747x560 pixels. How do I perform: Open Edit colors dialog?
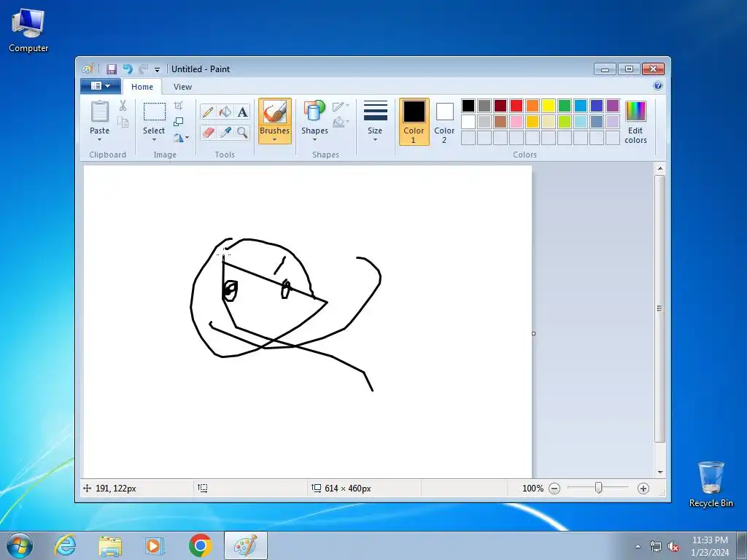[x=635, y=122]
